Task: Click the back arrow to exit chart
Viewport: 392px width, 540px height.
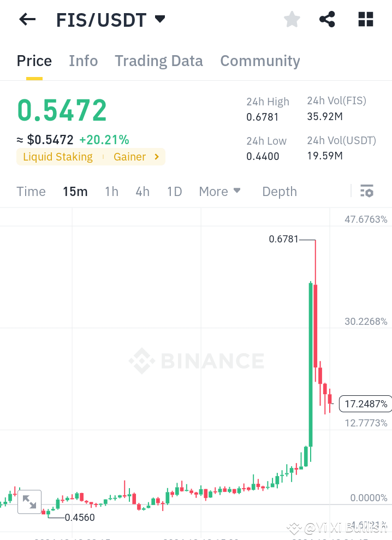Action: coord(27,19)
